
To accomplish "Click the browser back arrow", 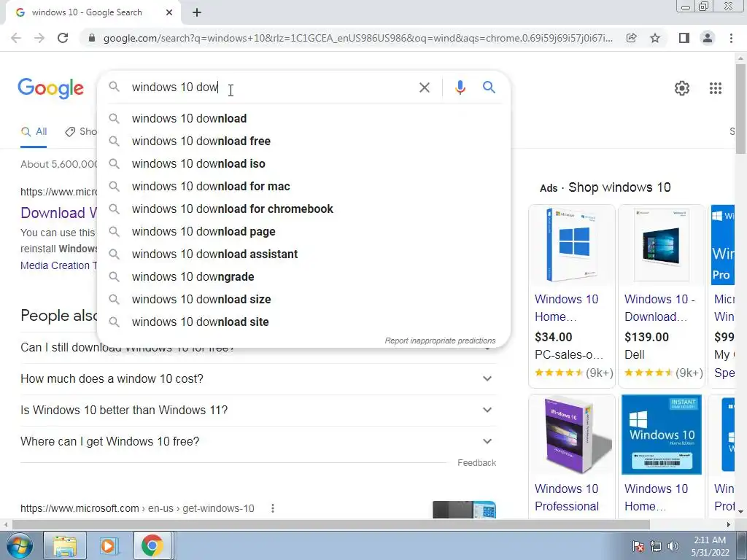I will pyautogui.click(x=16, y=38).
